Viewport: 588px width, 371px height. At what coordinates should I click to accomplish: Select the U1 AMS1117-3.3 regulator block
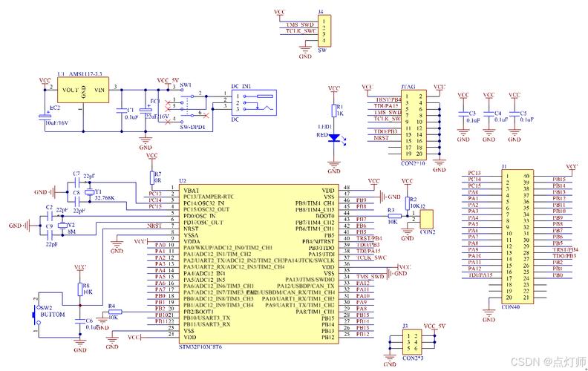click(x=83, y=90)
